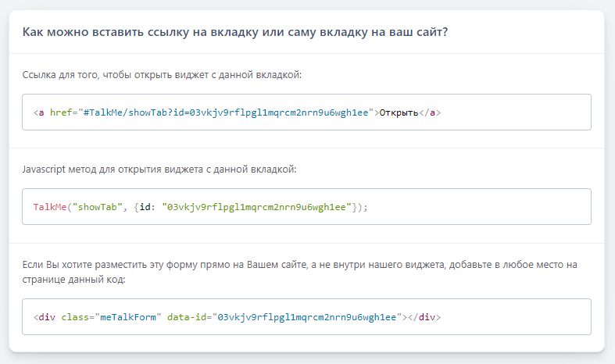
Task: Click the heading about inserting a tab link
Action: pyautogui.click(x=235, y=32)
